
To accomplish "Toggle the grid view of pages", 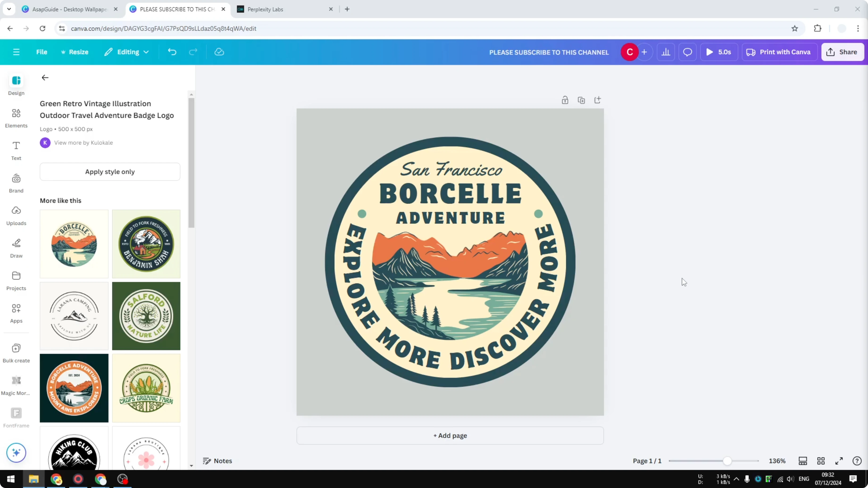I will pos(821,461).
